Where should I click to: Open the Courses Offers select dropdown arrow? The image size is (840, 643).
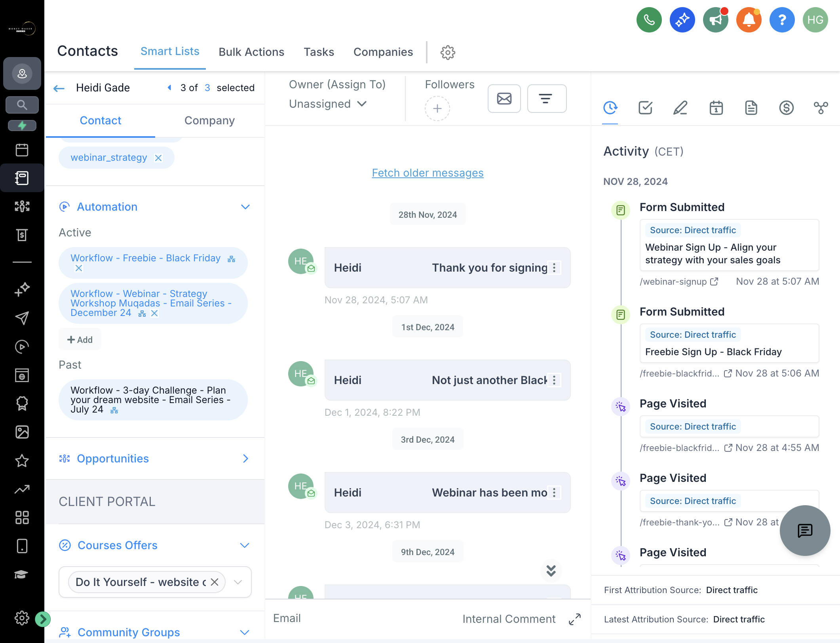pos(238,582)
